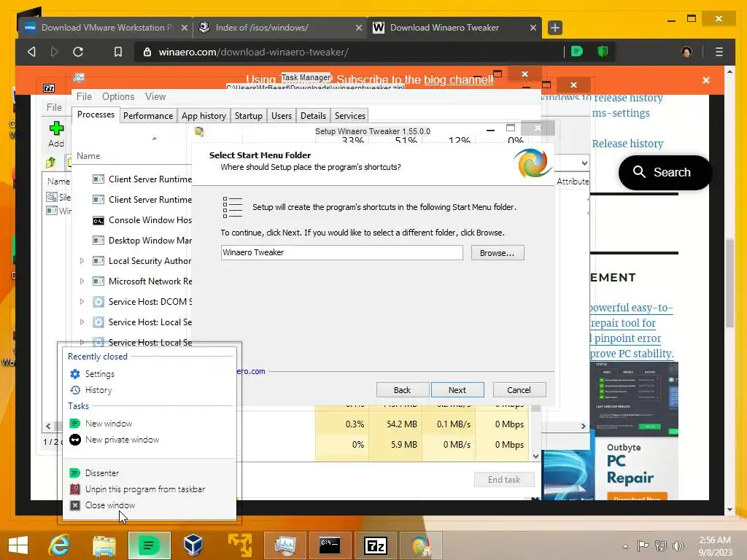Open the browser profile avatar
747x560 pixels.
(686, 52)
